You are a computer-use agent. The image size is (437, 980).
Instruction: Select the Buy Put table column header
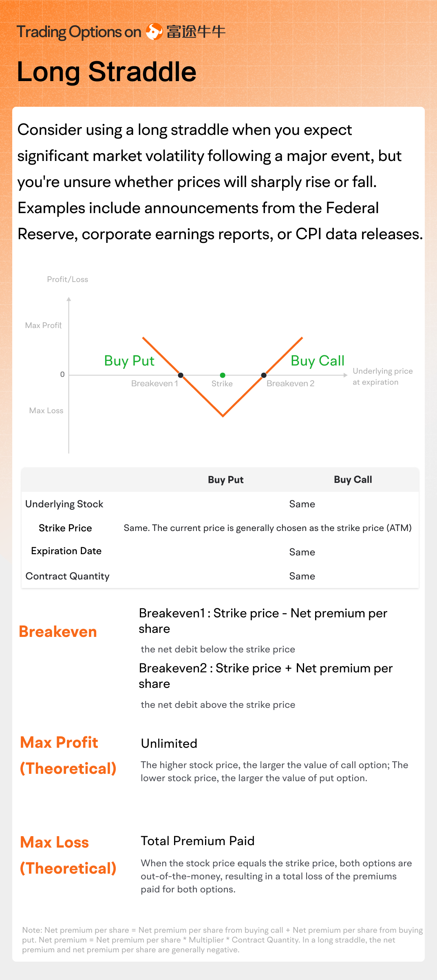coord(225,480)
